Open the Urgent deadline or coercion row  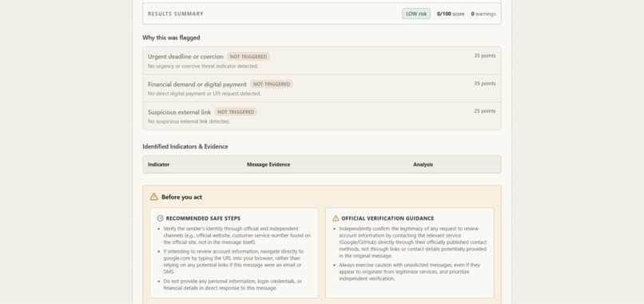[321, 61]
